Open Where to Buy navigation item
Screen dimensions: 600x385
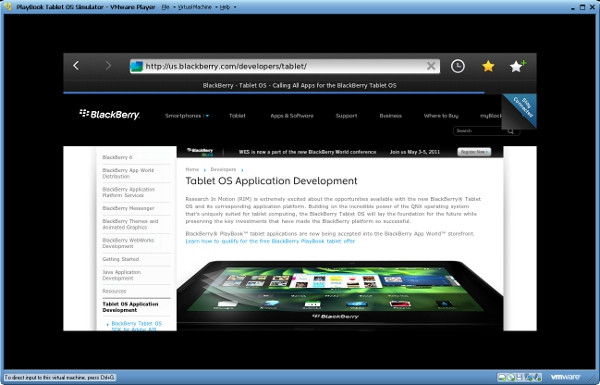tap(441, 116)
